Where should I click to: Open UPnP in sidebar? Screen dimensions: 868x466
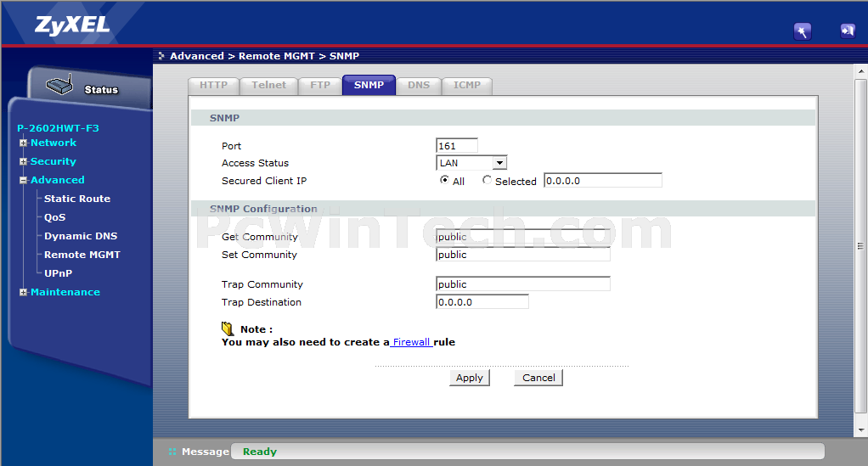(x=58, y=273)
